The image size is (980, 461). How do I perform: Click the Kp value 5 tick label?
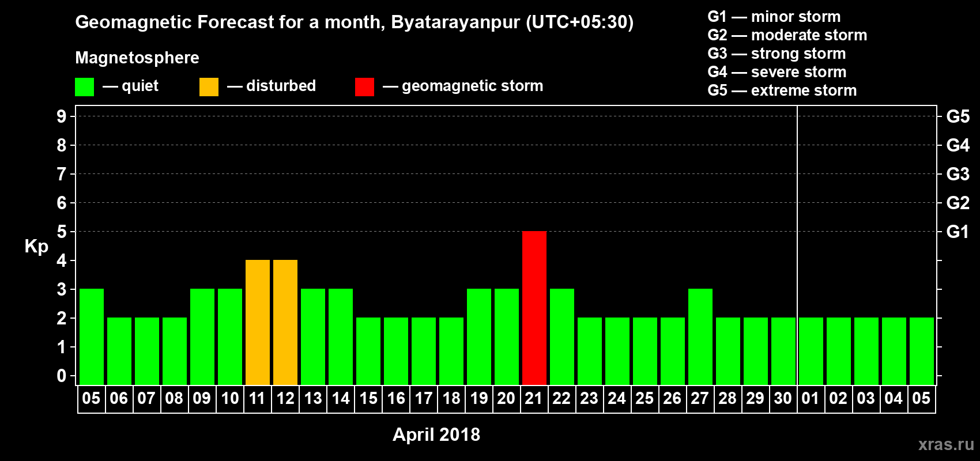[x=62, y=232]
